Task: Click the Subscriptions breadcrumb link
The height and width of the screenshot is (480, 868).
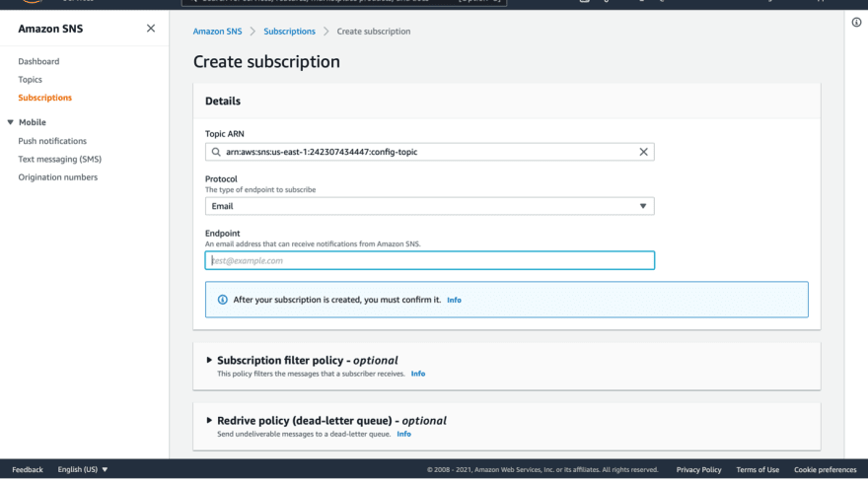Action: pos(290,32)
